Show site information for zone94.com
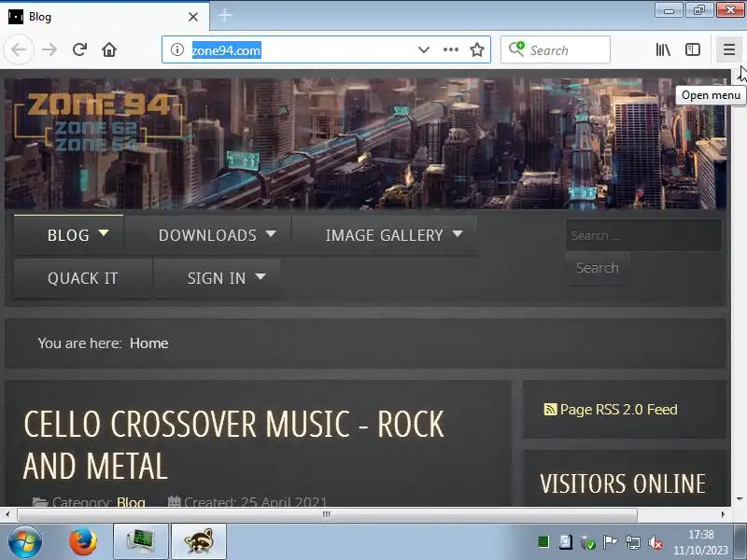The width and height of the screenshot is (747, 560). click(x=177, y=49)
